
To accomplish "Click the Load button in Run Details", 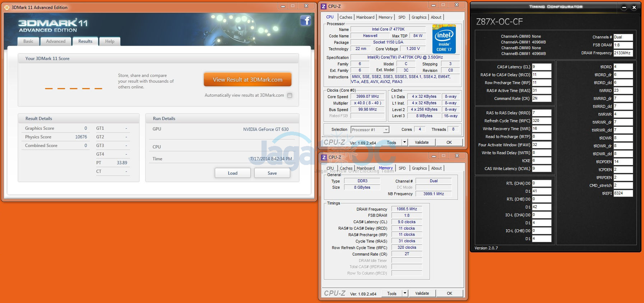I will (x=232, y=173).
